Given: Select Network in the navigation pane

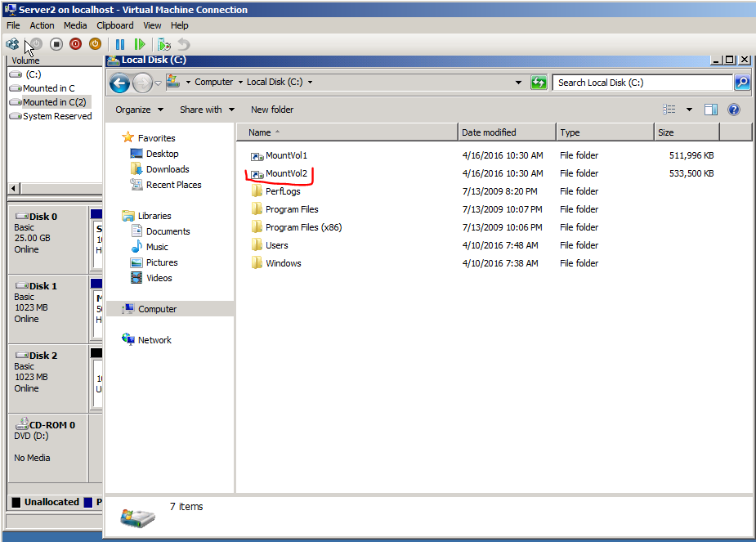Looking at the screenshot, I should coord(154,340).
